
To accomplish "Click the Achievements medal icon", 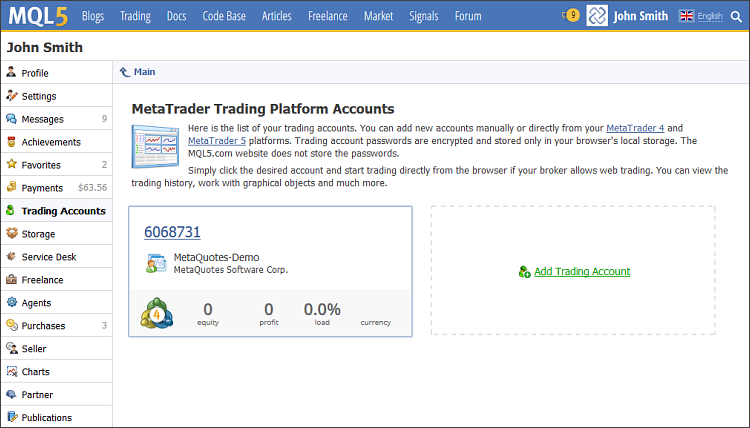I will tap(11, 141).
